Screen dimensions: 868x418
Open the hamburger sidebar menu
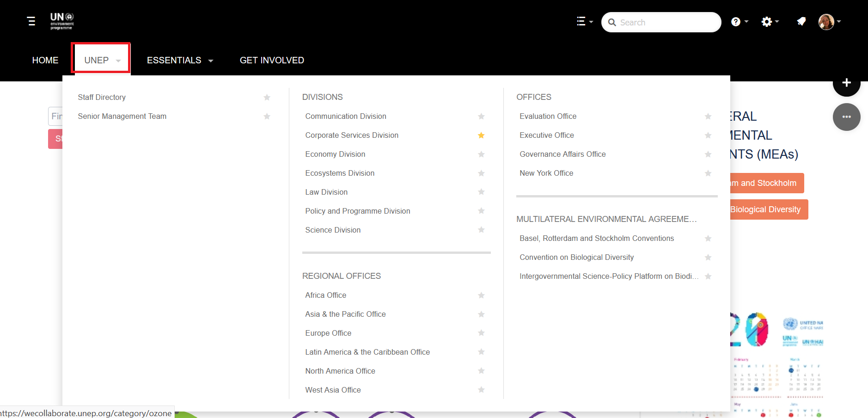click(x=31, y=21)
